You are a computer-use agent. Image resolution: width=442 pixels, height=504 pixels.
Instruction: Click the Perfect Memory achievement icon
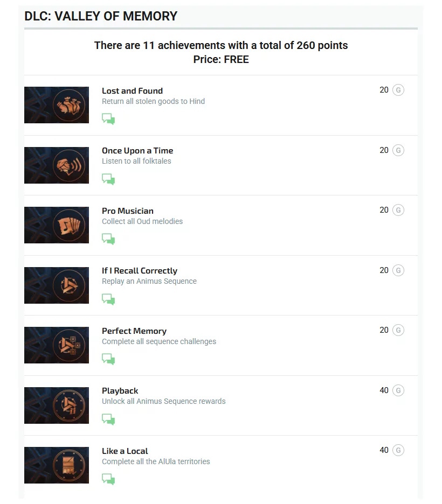click(x=56, y=345)
